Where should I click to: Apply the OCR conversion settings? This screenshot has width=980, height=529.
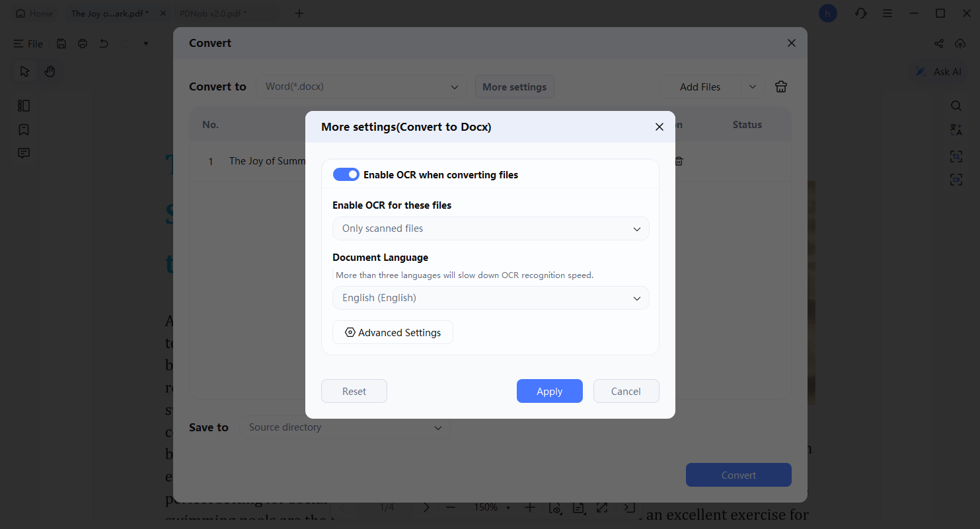coord(549,391)
